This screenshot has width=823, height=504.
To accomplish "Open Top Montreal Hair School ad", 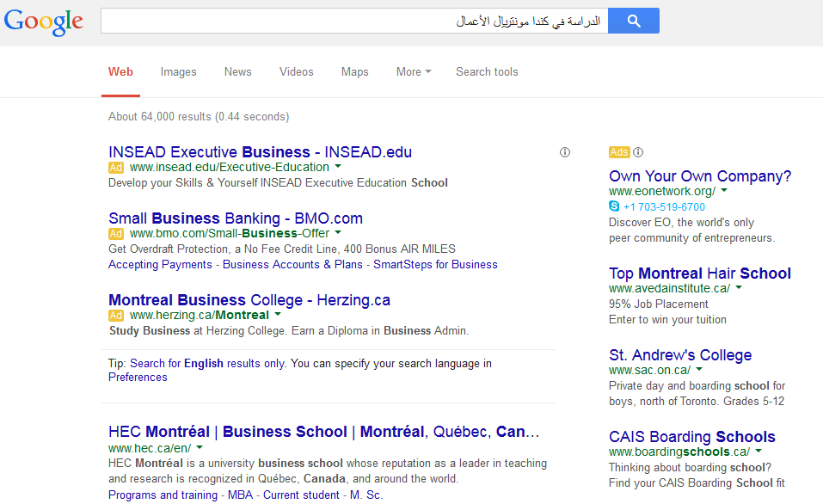I will 699,274.
